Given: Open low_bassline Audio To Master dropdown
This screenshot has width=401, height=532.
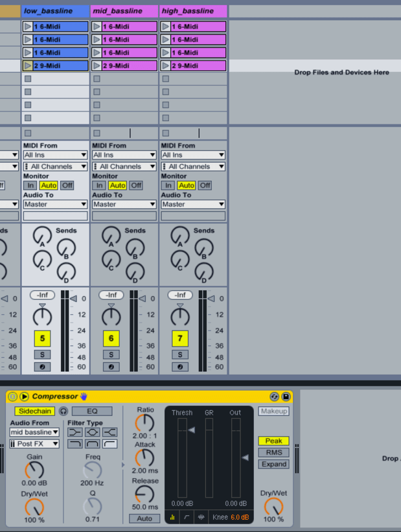Looking at the screenshot, I should coord(55,204).
